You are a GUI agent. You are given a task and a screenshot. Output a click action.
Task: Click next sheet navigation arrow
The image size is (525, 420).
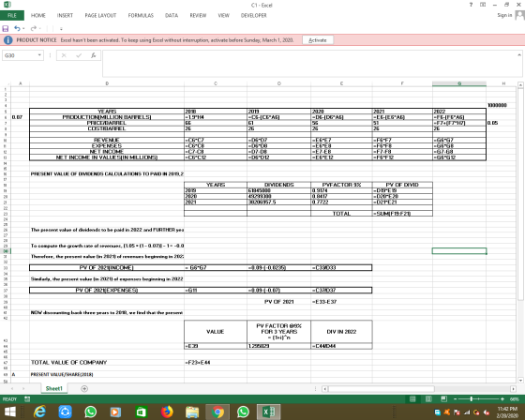(23, 388)
